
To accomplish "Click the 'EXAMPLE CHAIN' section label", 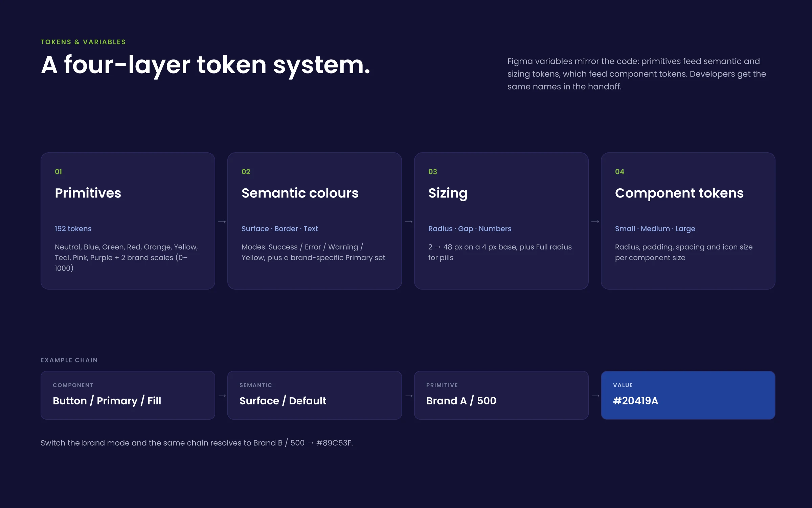I will (x=69, y=360).
